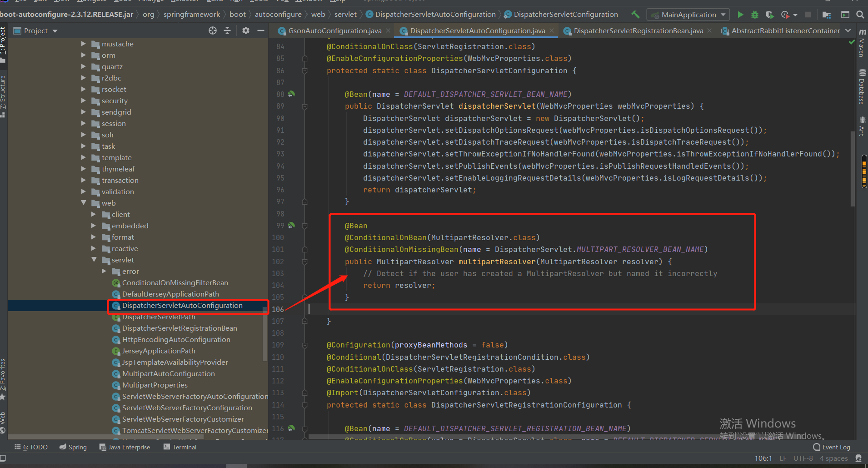Start debugging with the green bug icon
This screenshot has width=868, height=468.
pyautogui.click(x=754, y=15)
